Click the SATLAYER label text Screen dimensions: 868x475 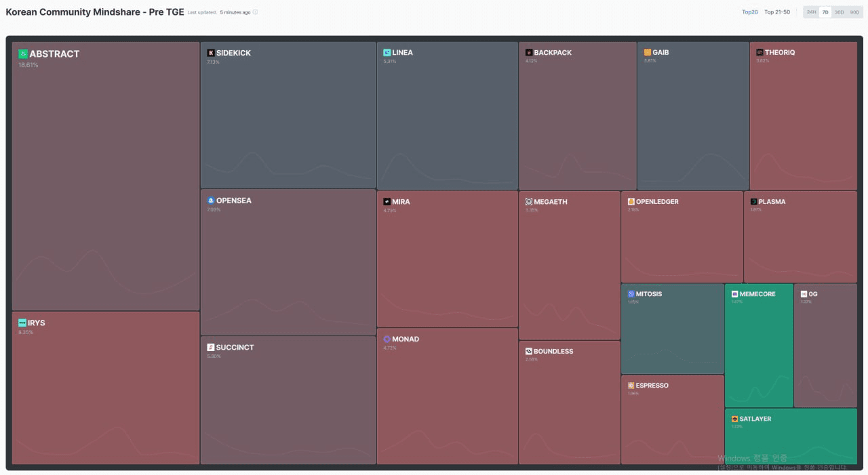[x=755, y=419]
